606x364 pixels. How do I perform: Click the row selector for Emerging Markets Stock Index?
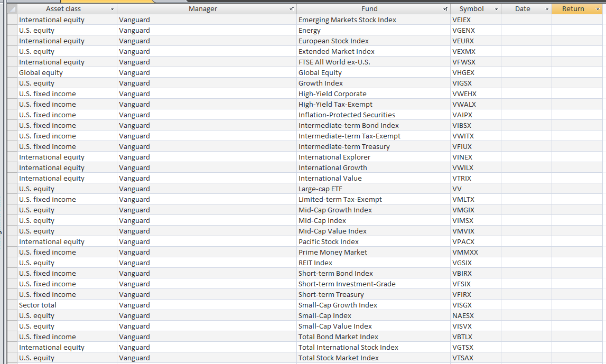12,20
